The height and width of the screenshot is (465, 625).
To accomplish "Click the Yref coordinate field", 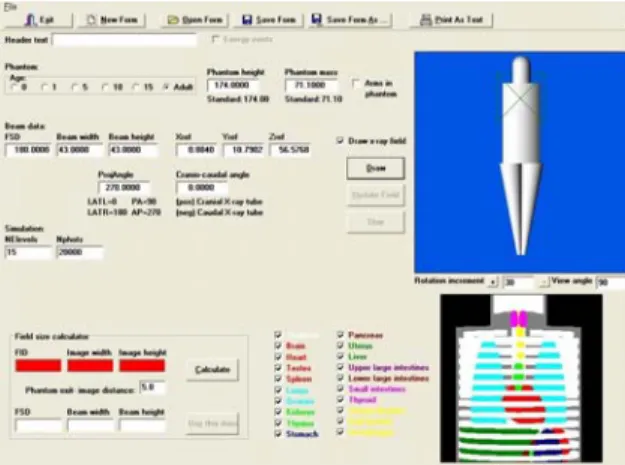I will coord(243,150).
